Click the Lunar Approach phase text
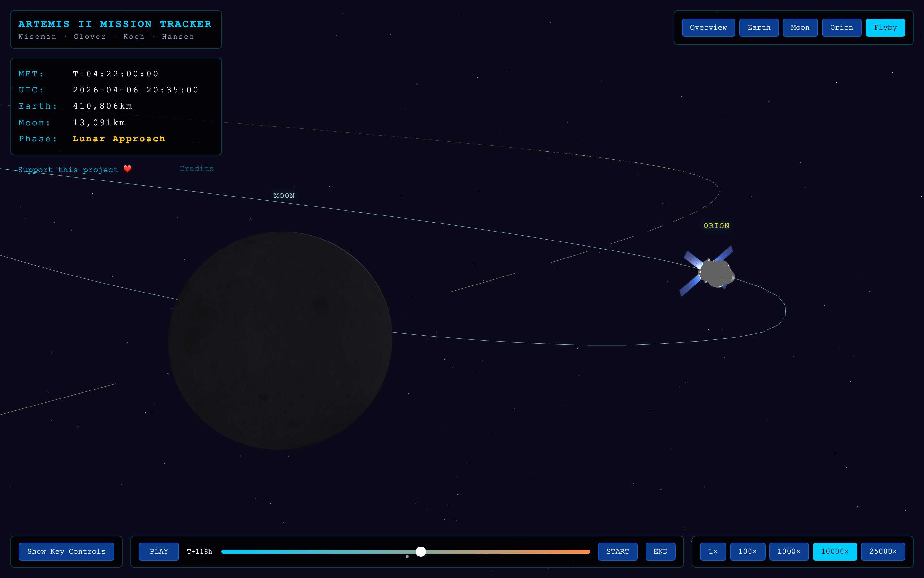 [119, 139]
